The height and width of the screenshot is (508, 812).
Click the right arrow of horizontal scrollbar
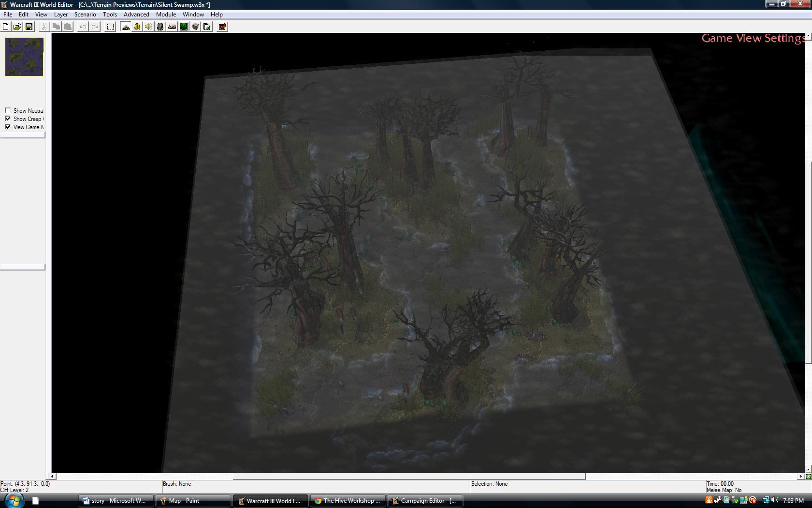click(801, 477)
